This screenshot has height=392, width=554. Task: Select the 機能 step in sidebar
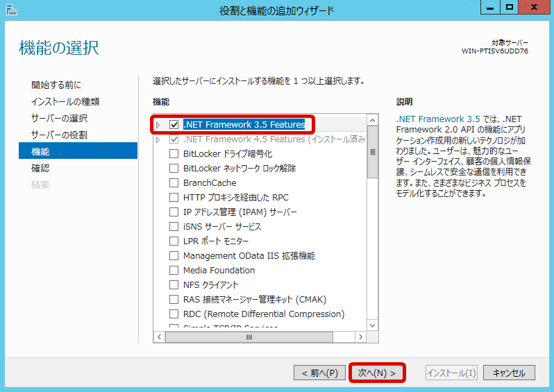tap(78, 151)
